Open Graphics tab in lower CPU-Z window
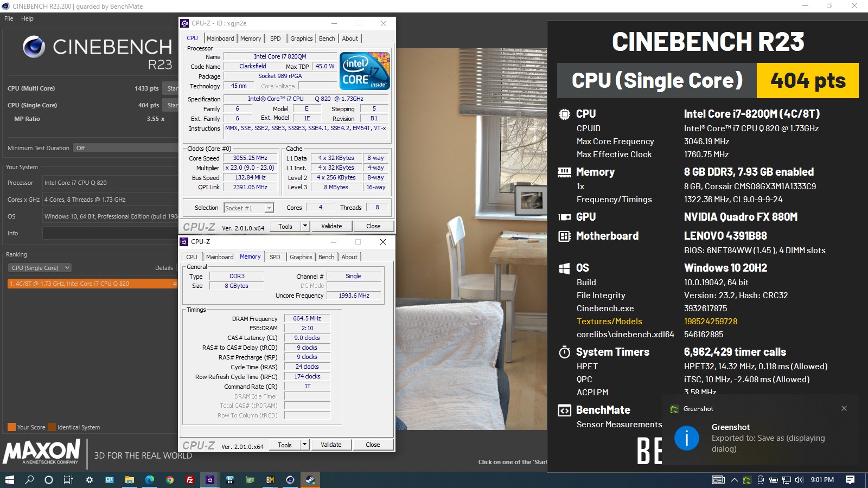This screenshot has width=868, height=488. [x=301, y=257]
